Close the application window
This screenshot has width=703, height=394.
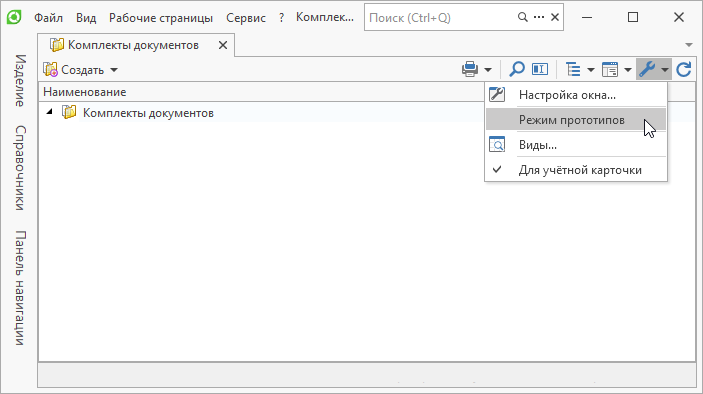[679, 17]
